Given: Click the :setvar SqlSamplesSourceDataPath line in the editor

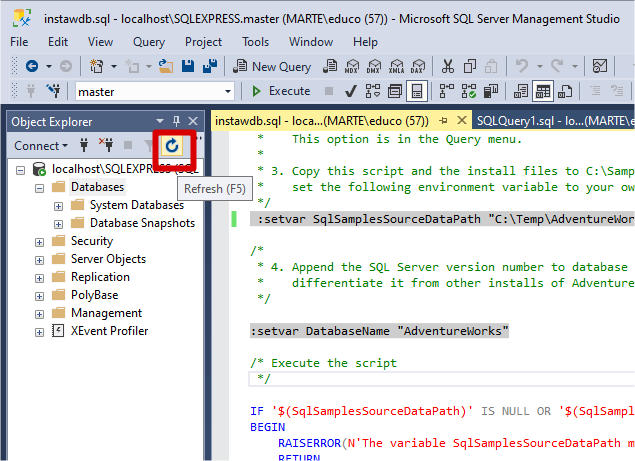Looking at the screenshot, I should click(x=442, y=219).
